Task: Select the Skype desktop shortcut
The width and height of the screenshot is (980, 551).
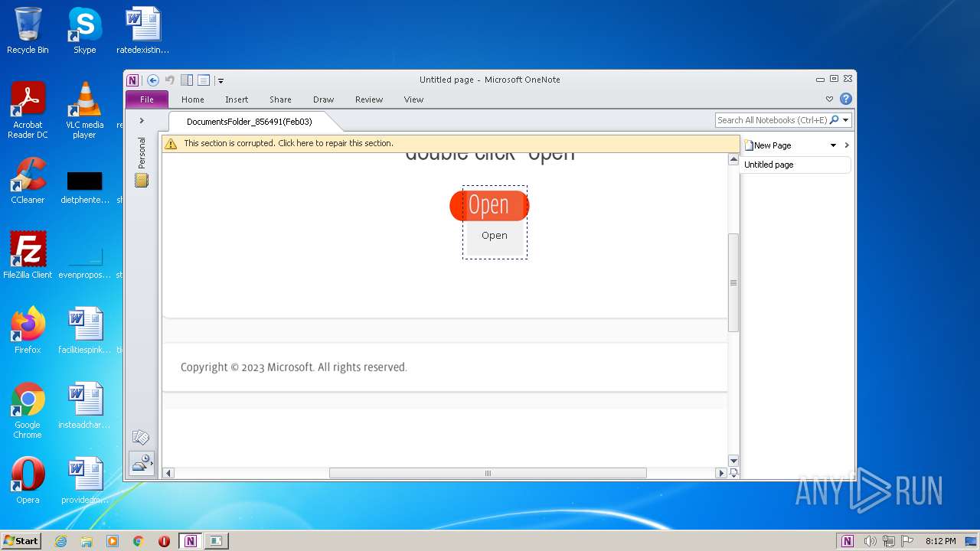Action: [x=84, y=31]
